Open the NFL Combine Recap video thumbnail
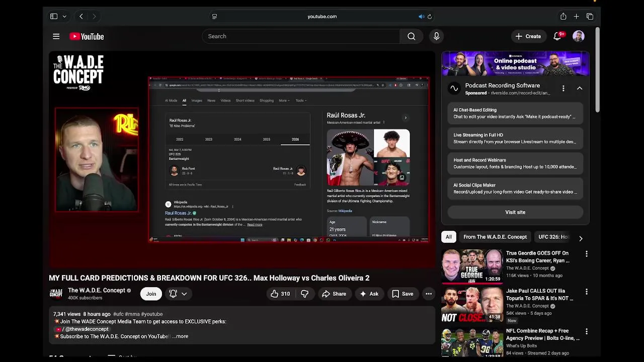The image size is (644, 362). pyautogui.click(x=472, y=342)
